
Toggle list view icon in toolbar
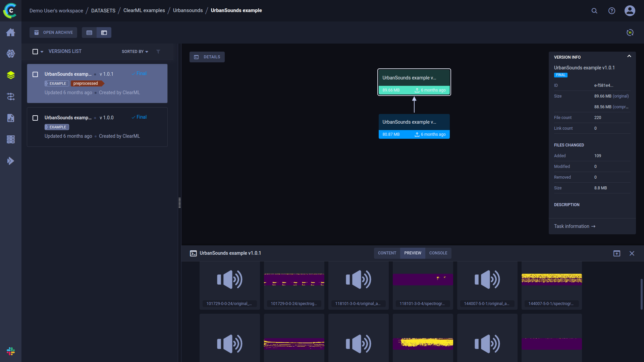point(89,33)
